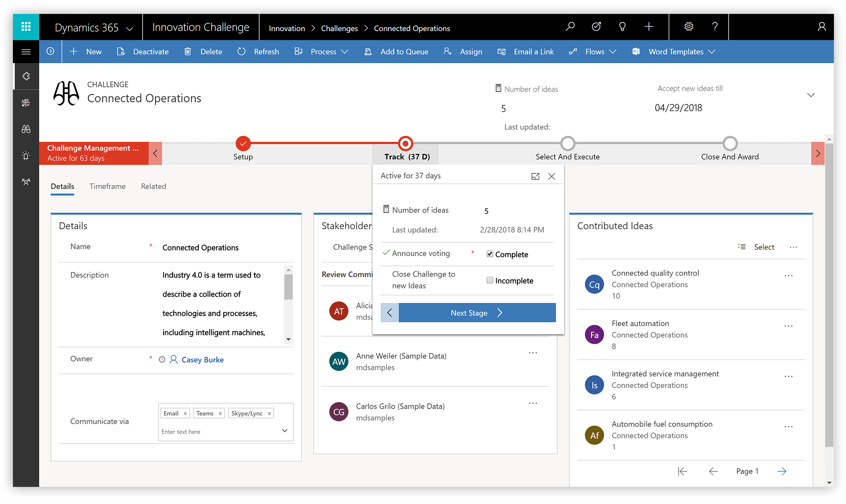Switch to the Timeframe tab
This screenshot has width=846, height=504.
point(108,186)
